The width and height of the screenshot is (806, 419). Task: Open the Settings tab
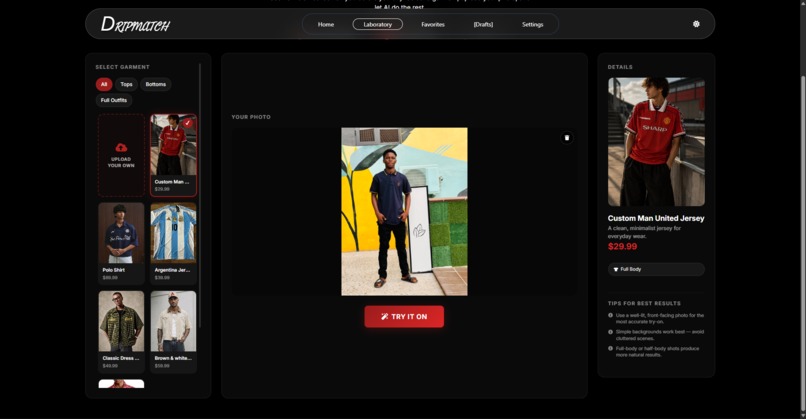pos(533,24)
